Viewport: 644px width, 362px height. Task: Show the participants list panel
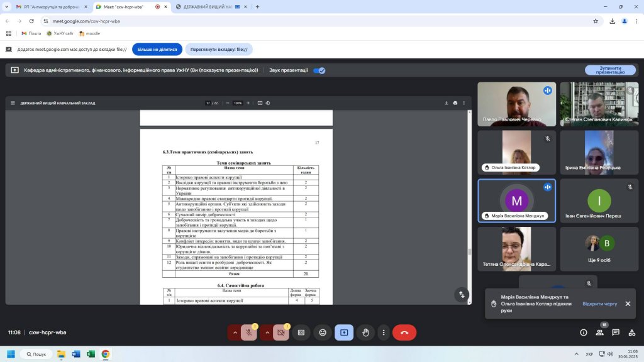[x=600, y=332]
